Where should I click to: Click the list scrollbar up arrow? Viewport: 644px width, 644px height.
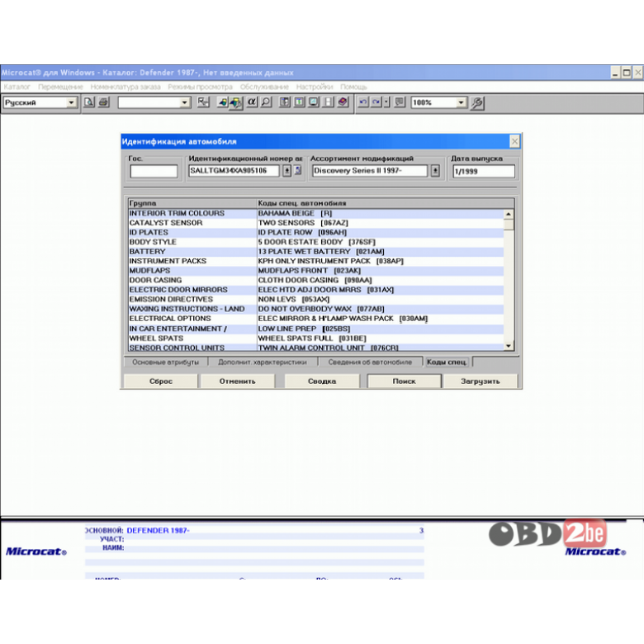(x=509, y=214)
